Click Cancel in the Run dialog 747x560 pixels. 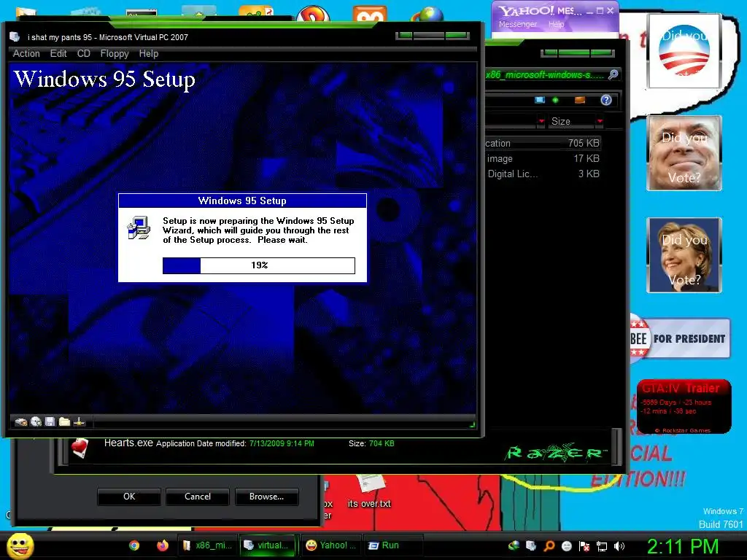(x=198, y=497)
